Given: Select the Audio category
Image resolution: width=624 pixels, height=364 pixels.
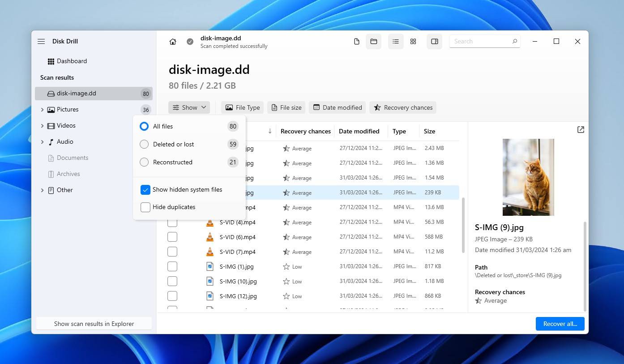Looking at the screenshot, I should pos(65,141).
